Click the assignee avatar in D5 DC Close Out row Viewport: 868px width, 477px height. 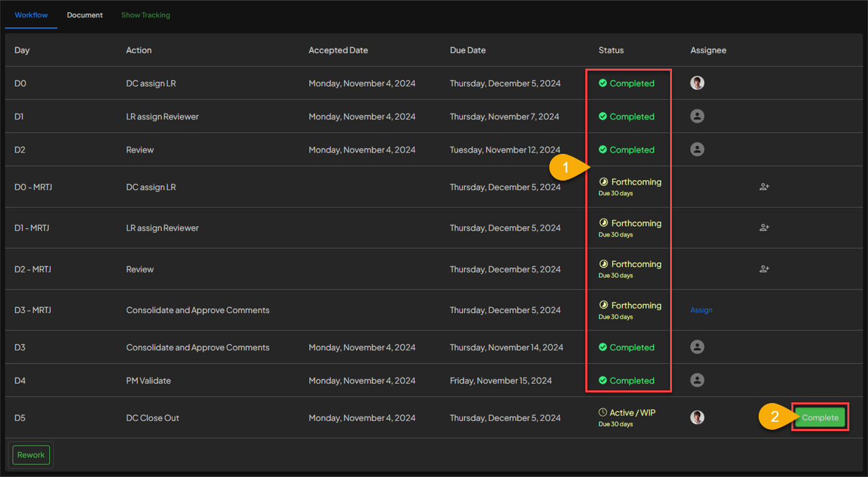click(x=697, y=418)
